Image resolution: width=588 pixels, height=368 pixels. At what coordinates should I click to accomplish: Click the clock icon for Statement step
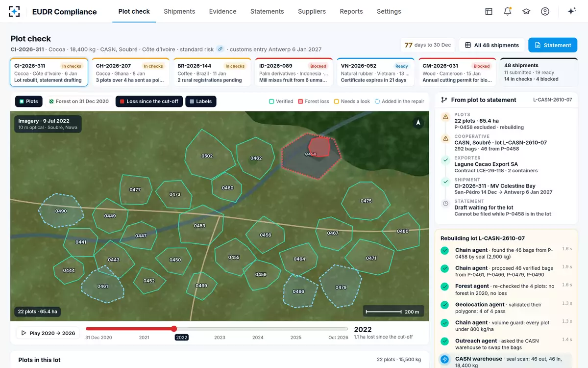click(x=445, y=203)
